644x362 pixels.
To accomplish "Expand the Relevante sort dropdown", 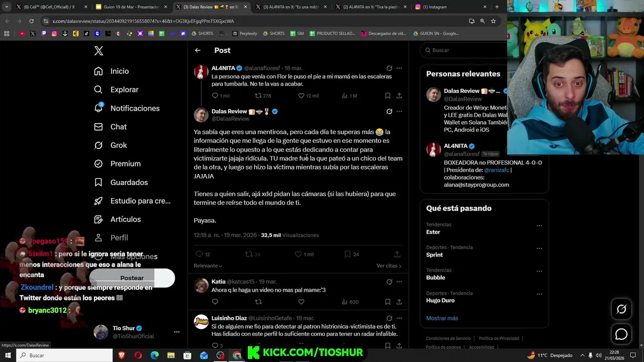I will [208, 265].
